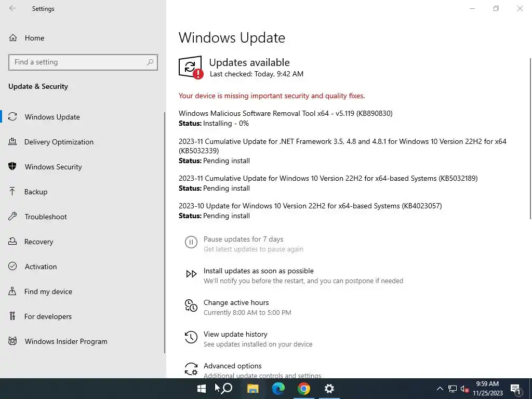The width and height of the screenshot is (532, 399).
Task: Open Change active hours option
Action: 236,302
